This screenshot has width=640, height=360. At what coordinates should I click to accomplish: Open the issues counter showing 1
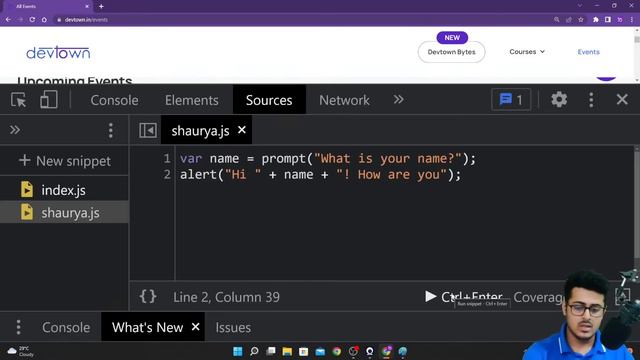click(x=511, y=100)
